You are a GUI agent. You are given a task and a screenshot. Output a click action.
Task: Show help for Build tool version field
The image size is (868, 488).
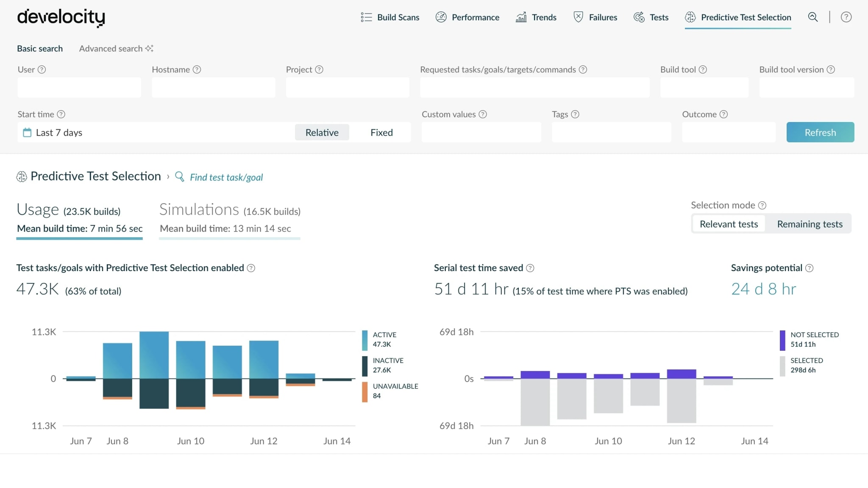click(x=831, y=69)
